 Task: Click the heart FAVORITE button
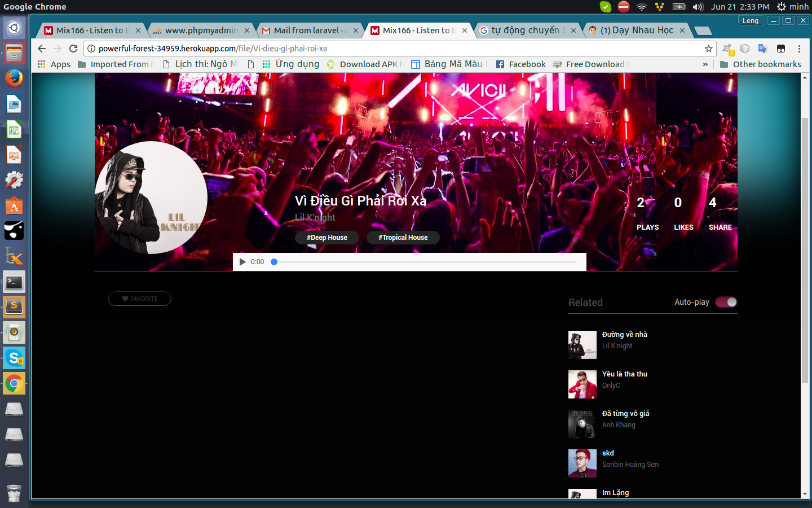pyautogui.click(x=140, y=299)
